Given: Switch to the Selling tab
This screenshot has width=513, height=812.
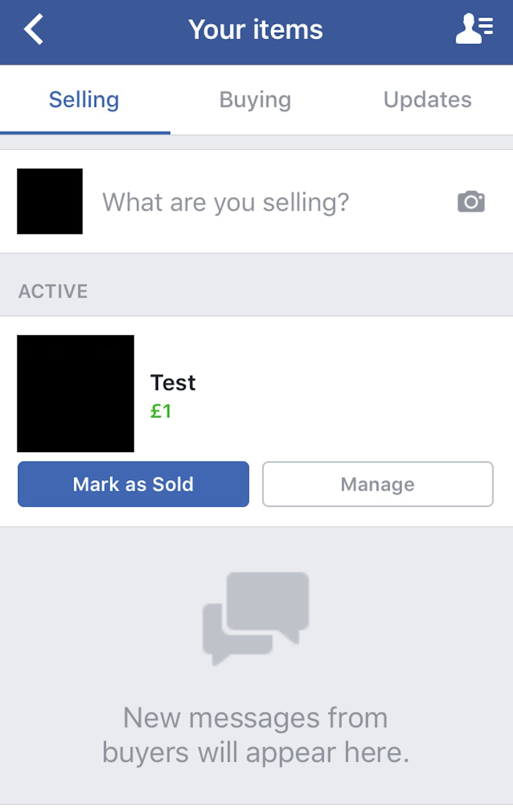Looking at the screenshot, I should [x=84, y=100].
